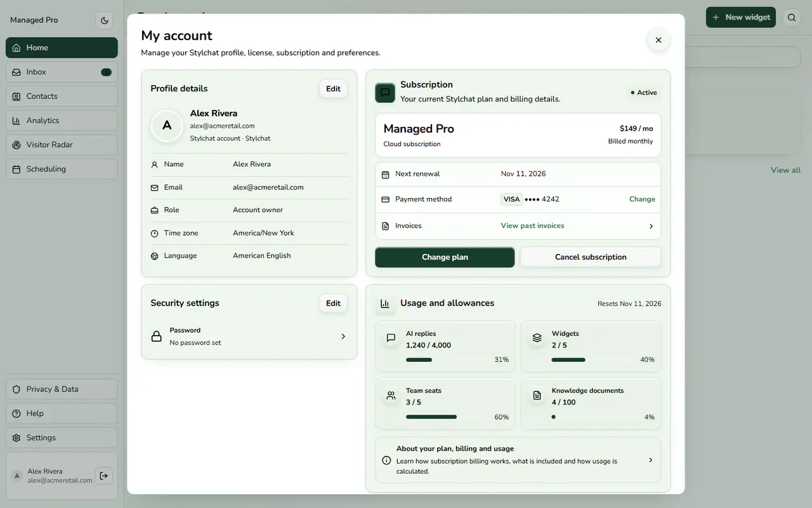
Task: Click the search magnifier icon
Action: tap(792, 17)
